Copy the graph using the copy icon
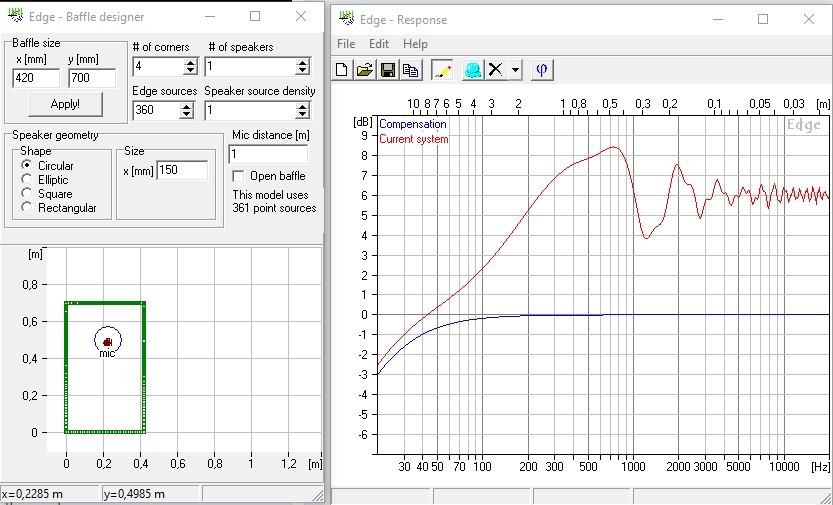 click(x=410, y=70)
